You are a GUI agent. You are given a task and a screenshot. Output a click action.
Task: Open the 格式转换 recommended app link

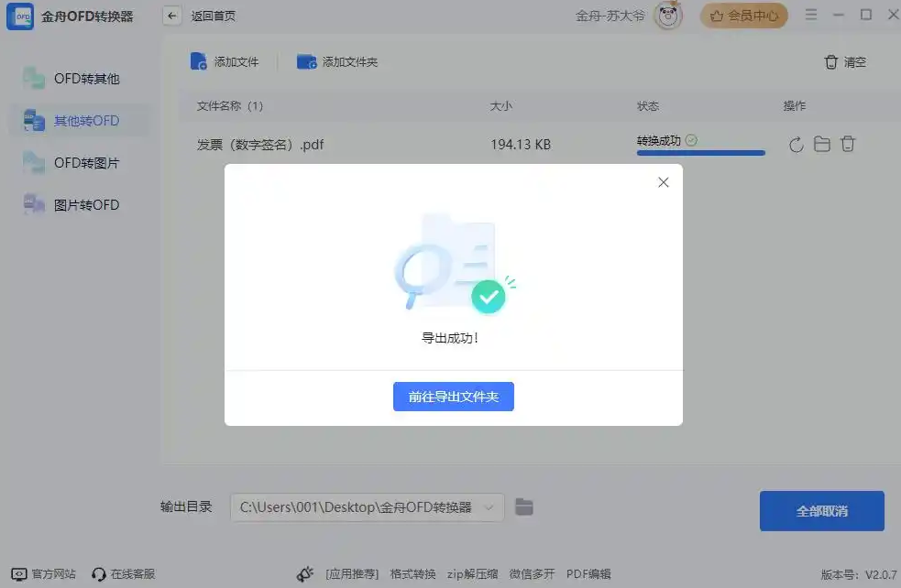[x=412, y=574]
